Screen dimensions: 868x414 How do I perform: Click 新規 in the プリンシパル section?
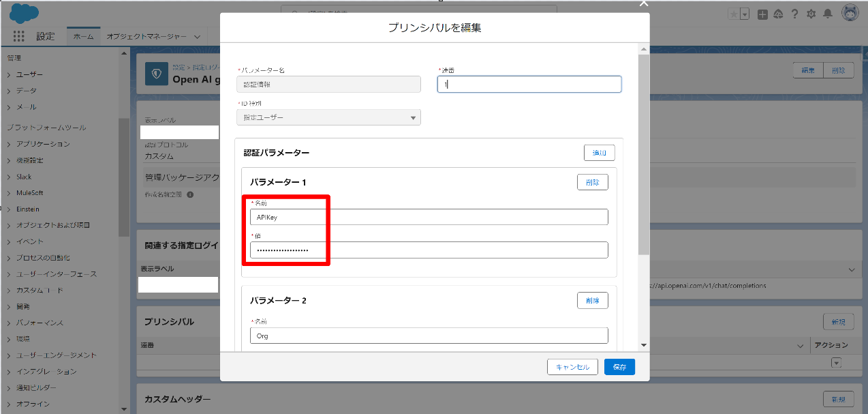pos(839,322)
